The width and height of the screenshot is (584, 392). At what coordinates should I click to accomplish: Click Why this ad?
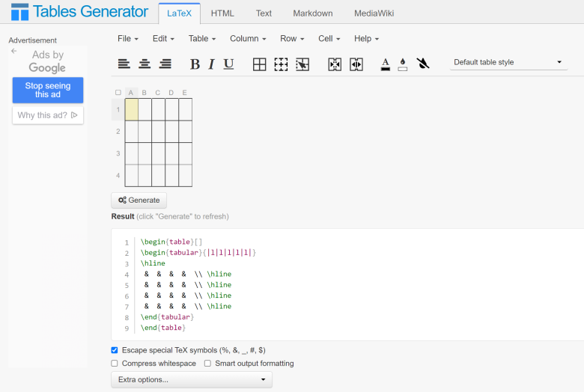pyautogui.click(x=48, y=115)
